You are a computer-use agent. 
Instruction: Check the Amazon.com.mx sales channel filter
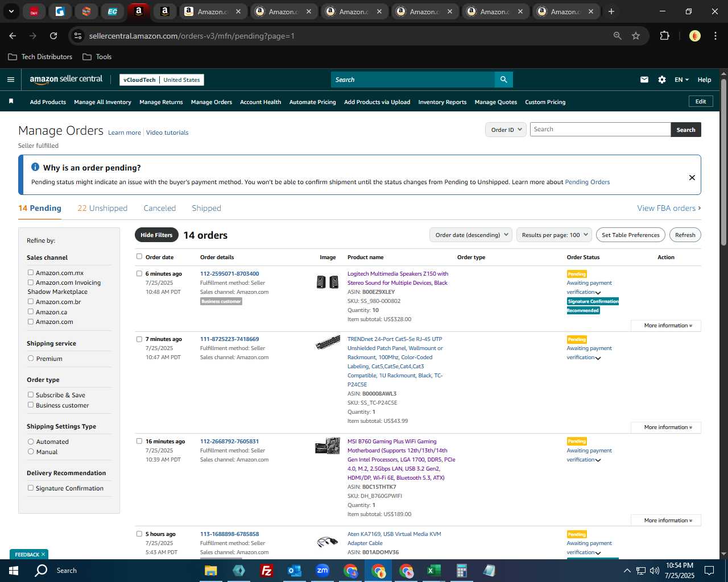pos(31,273)
